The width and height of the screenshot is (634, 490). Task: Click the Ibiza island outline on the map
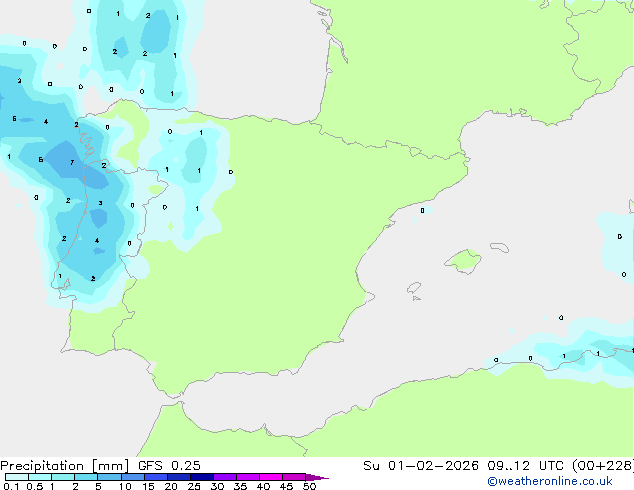[414, 288]
